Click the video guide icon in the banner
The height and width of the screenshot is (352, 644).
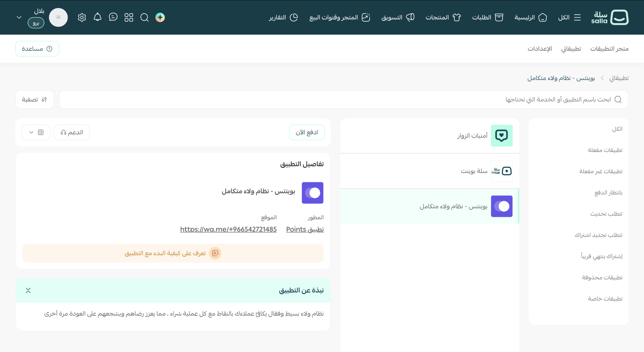(215, 253)
